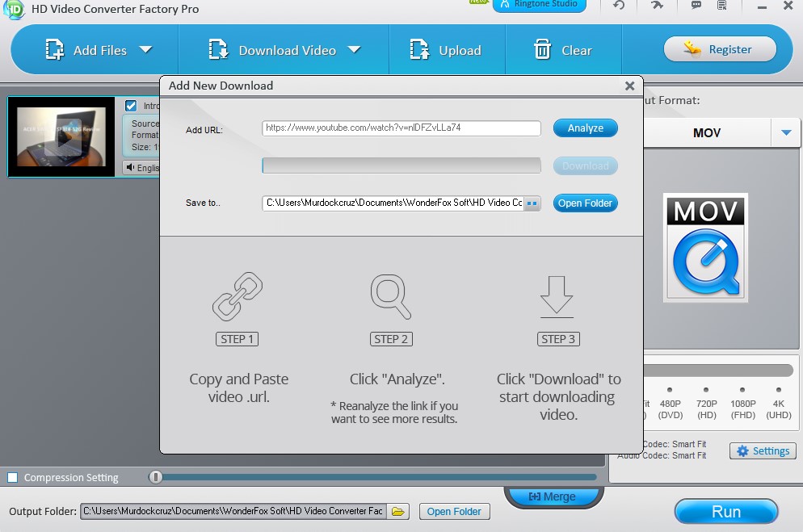The height and width of the screenshot is (532, 803).
Task: Enable the Compression Setting checkbox
Action: 13,477
